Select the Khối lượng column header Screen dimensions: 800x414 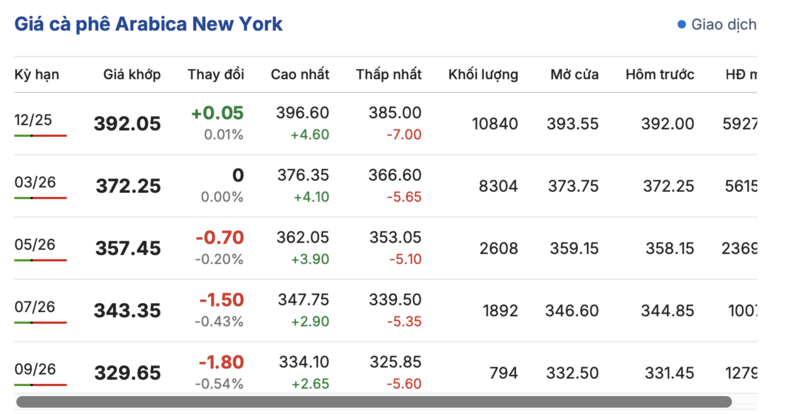point(483,75)
